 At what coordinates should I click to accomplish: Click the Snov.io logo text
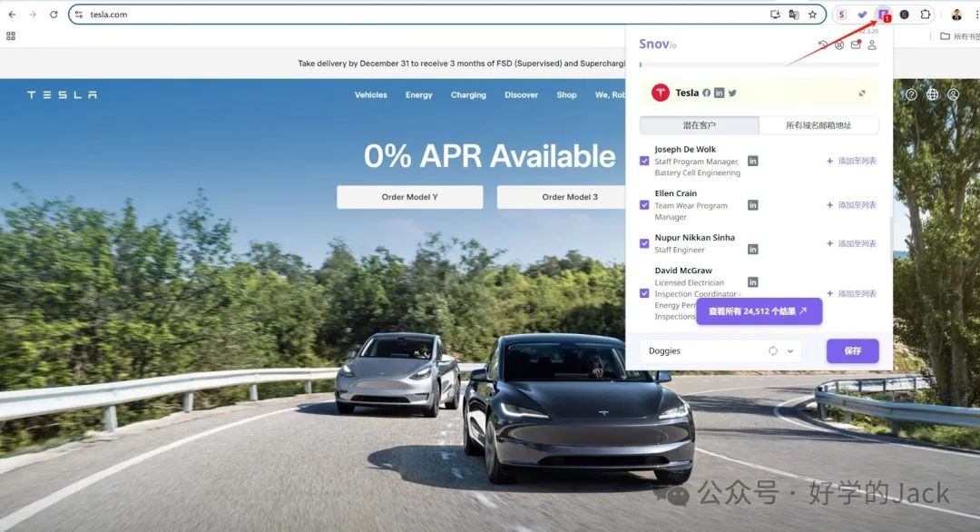click(x=658, y=44)
